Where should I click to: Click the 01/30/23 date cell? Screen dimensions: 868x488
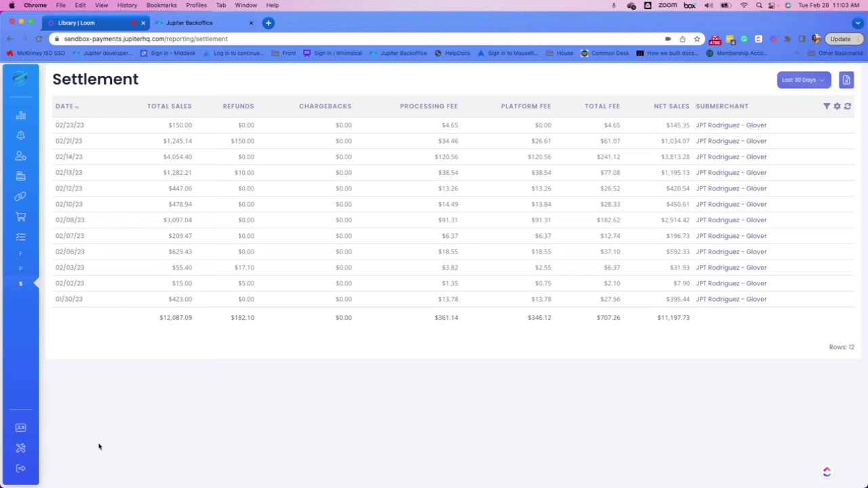[69, 299]
